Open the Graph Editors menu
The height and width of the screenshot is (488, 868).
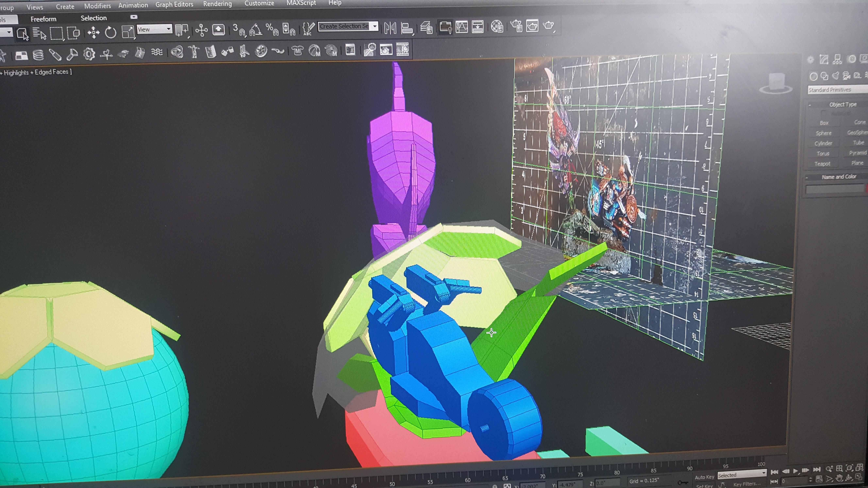174,4
